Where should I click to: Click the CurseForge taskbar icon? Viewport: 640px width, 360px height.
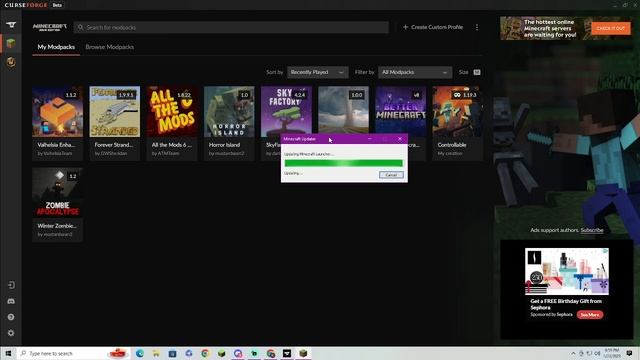pyautogui.click(x=287, y=353)
